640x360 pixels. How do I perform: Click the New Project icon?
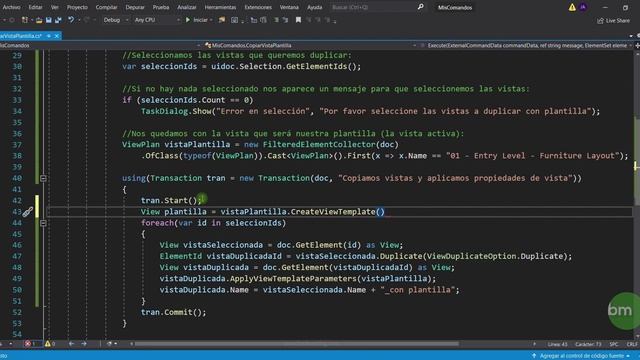coord(25,20)
